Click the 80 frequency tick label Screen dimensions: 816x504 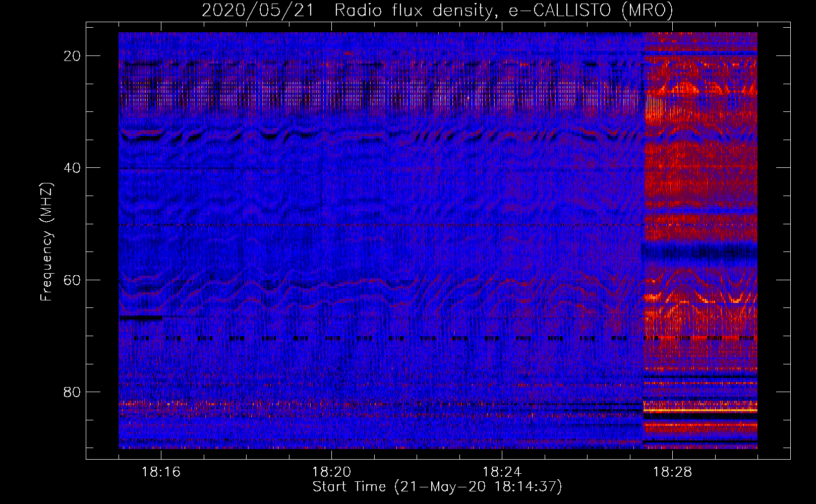coord(73,392)
